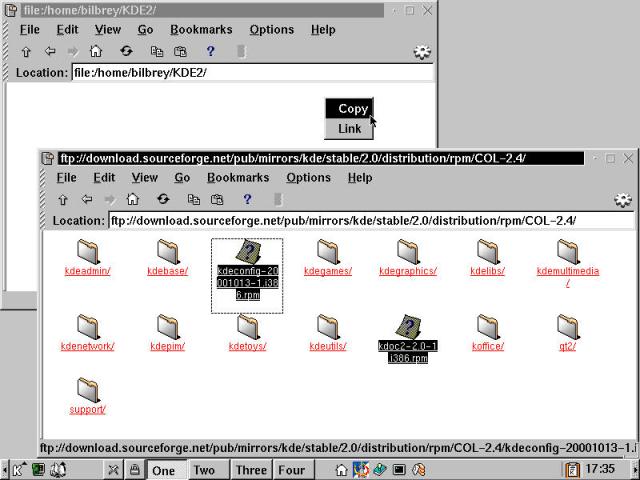This screenshot has width=640, height=480.
Task: Click Back arrow in FTP window toolbar
Action: [87, 199]
